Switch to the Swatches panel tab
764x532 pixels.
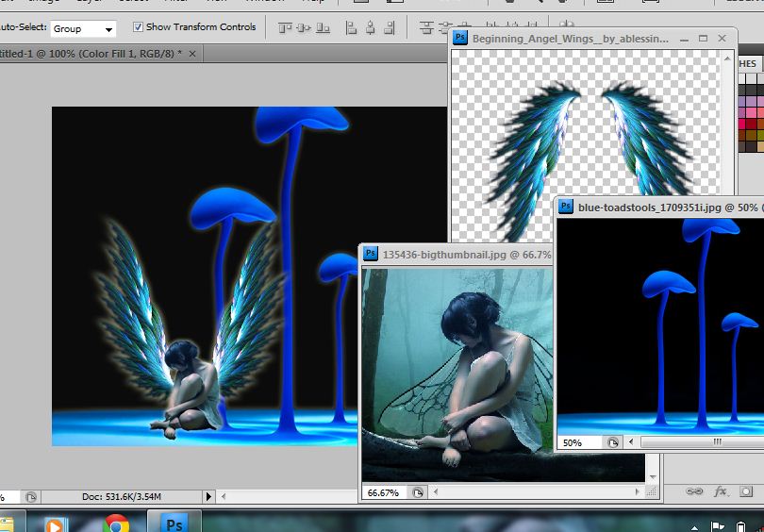point(749,64)
